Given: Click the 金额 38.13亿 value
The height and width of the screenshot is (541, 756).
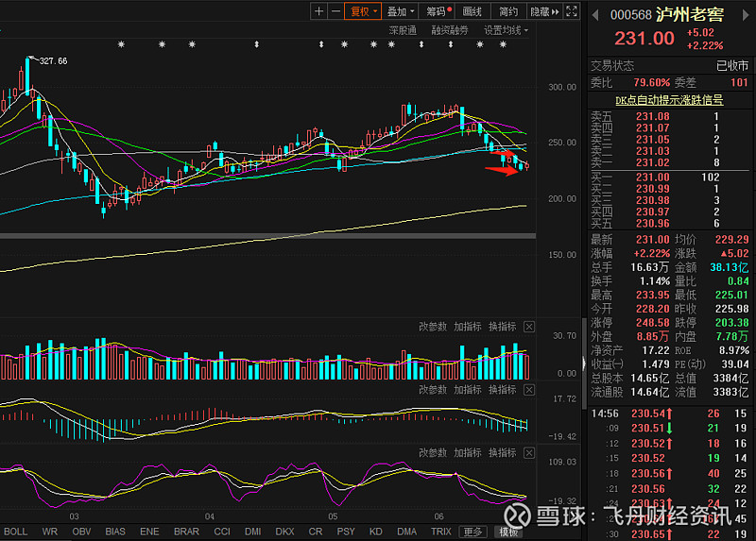Looking at the screenshot, I should (729, 267).
